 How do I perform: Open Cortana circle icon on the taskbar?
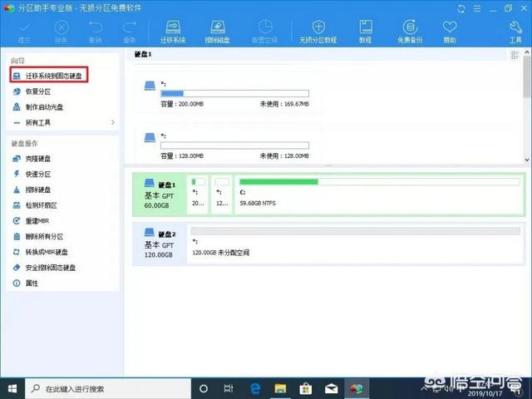[204, 388]
